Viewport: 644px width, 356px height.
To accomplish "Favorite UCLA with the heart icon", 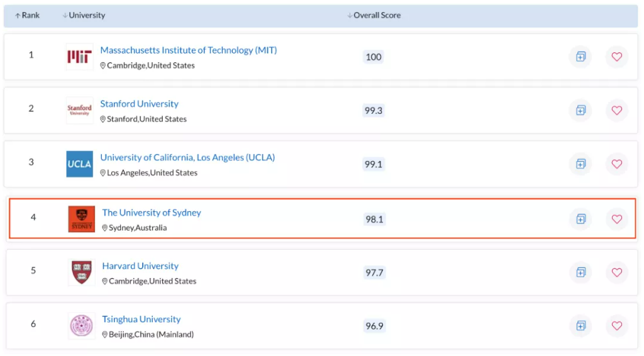I will 616,164.
